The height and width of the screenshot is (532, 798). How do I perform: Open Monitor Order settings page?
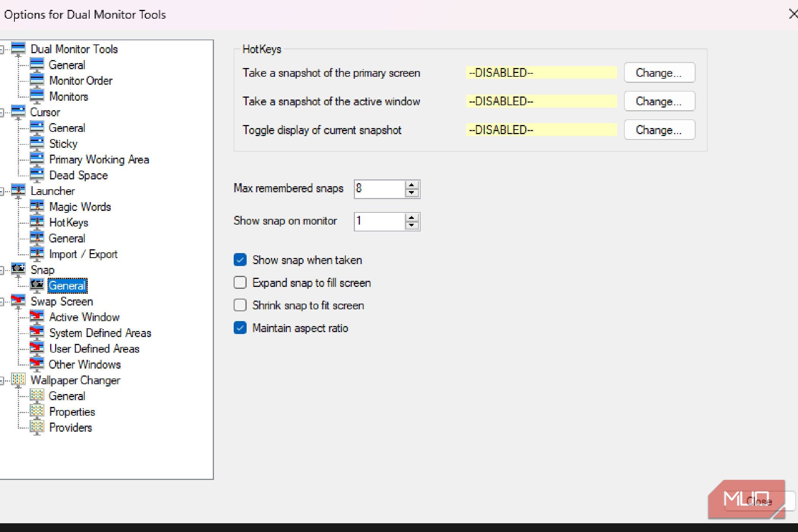coord(81,81)
